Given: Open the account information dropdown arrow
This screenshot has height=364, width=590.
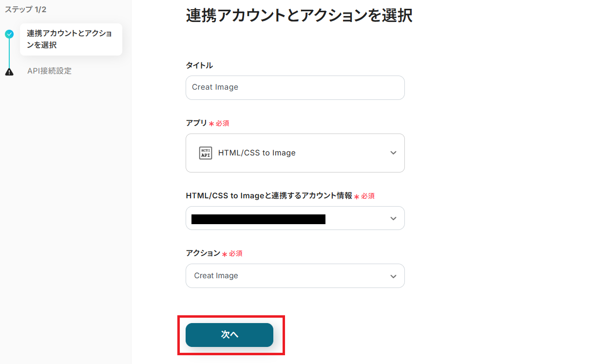Looking at the screenshot, I should pyautogui.click(x=393, y=219).
